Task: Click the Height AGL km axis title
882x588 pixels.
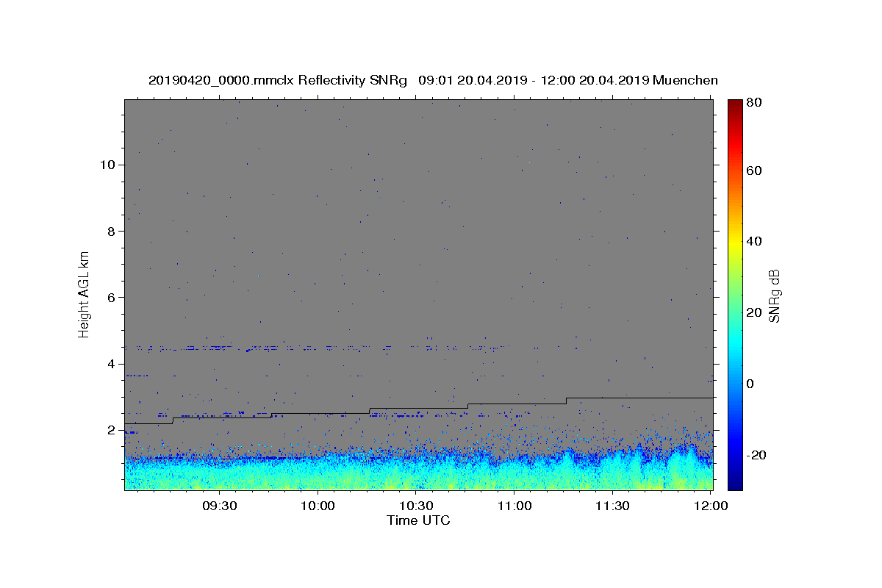Action: (85, 293)
